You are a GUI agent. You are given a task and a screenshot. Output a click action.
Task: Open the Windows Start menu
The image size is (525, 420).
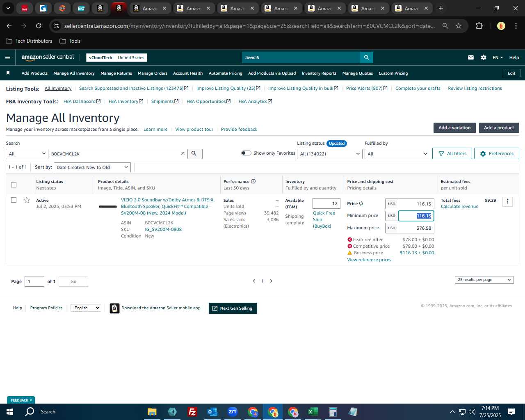click(10, 412)
